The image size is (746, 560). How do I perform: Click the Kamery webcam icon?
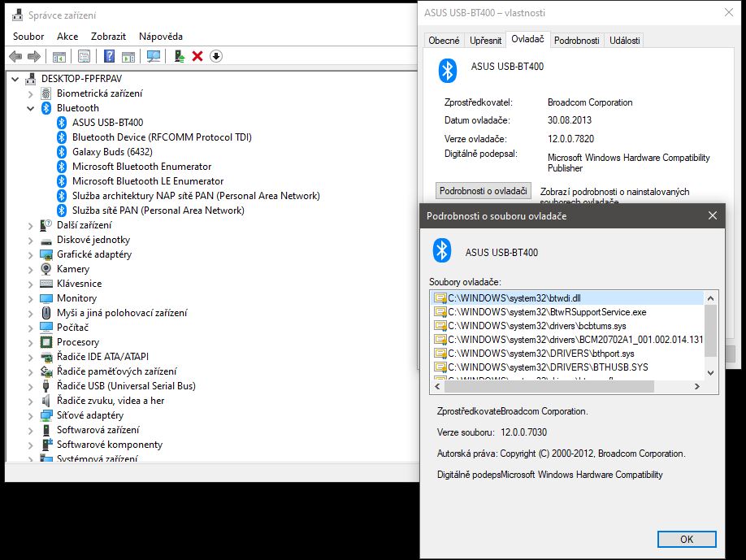coord(46,269)
